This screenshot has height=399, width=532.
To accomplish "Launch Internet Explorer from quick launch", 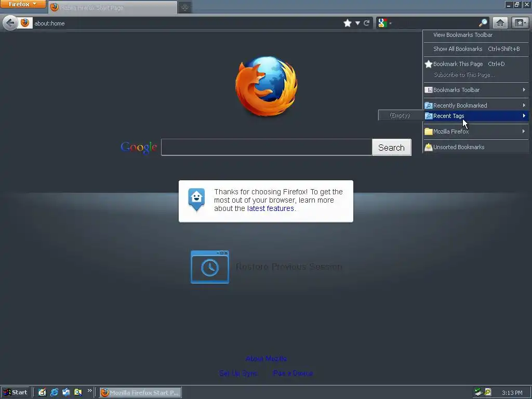I will (x=54, y=393).
